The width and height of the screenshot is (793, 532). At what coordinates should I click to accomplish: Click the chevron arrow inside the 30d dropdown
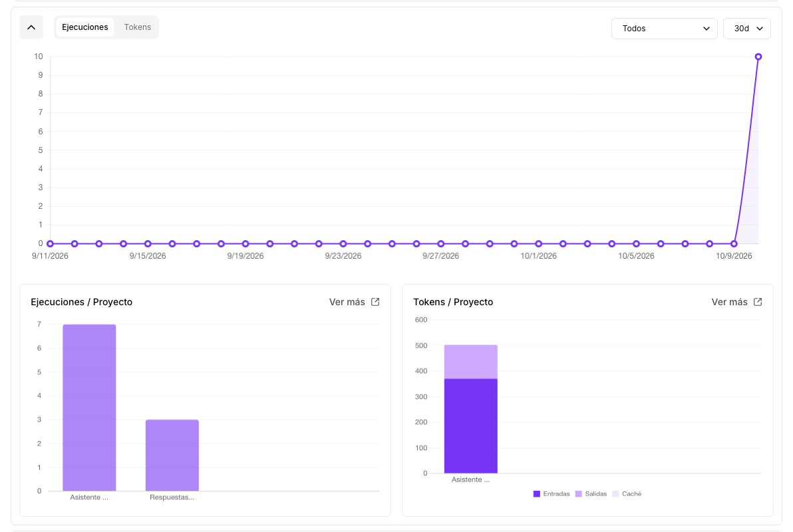(760, 29)
